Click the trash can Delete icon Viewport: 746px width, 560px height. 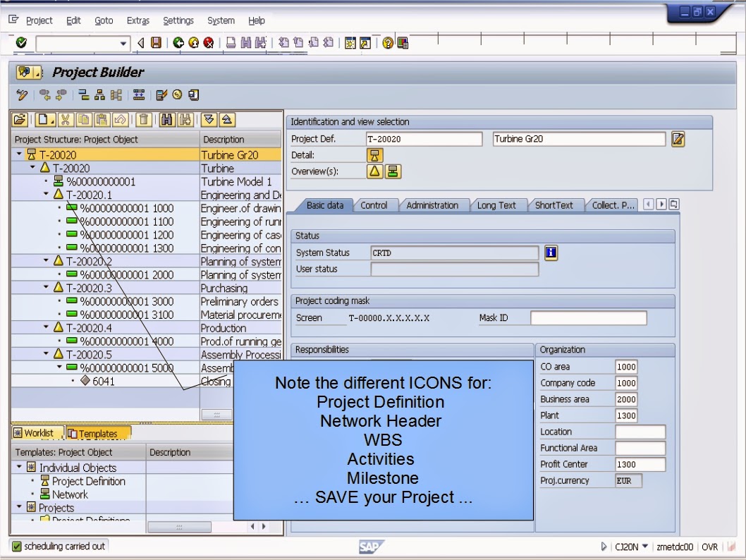(x=142, y=119)
